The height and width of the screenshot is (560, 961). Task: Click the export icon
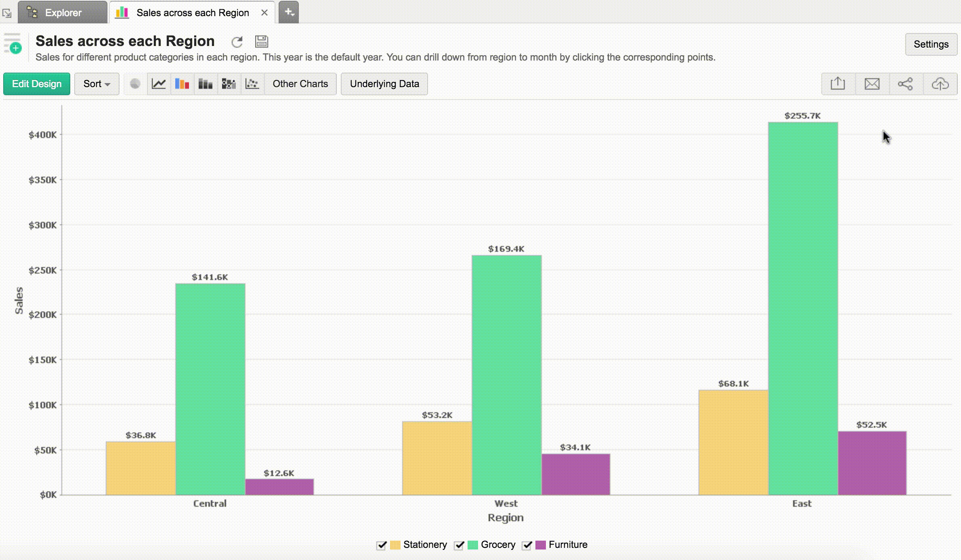pyautogui.click(x=838, y=84)
